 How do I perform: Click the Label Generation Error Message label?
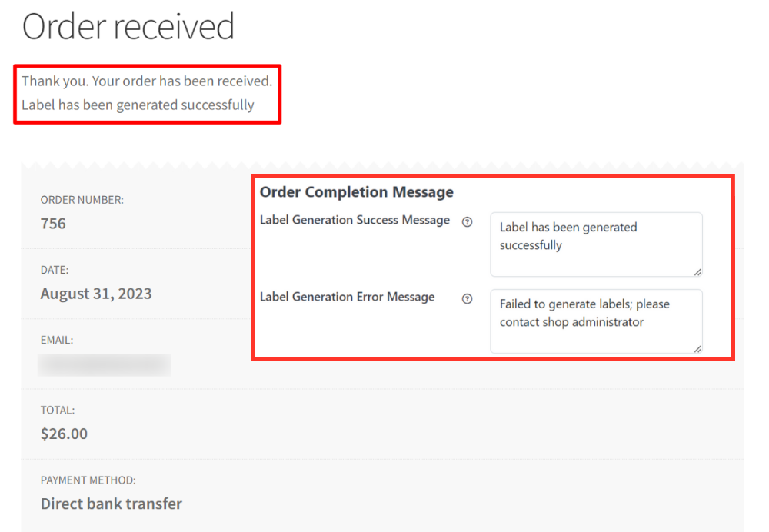(x=348, y=297)
